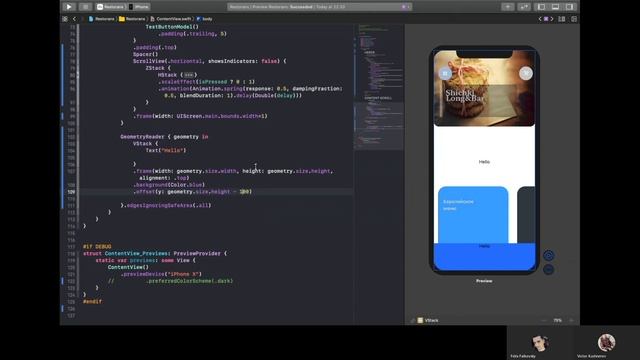
Task: Open the body symbol in jump bar
Action: coord(204,19)
